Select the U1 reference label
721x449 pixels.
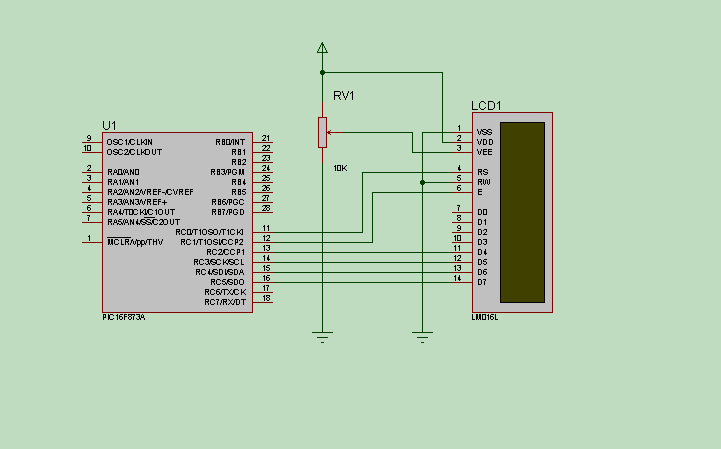pyautogui.click(x=109, y=123)
